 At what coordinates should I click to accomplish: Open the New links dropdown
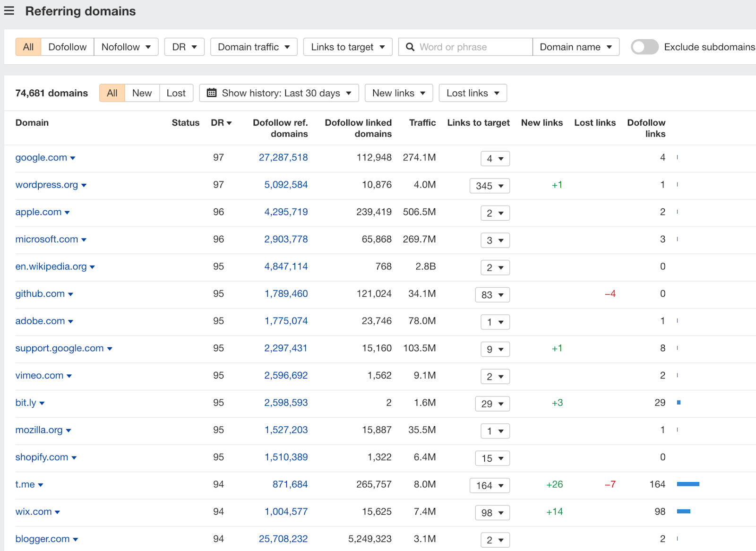click(x=399, y=93)
